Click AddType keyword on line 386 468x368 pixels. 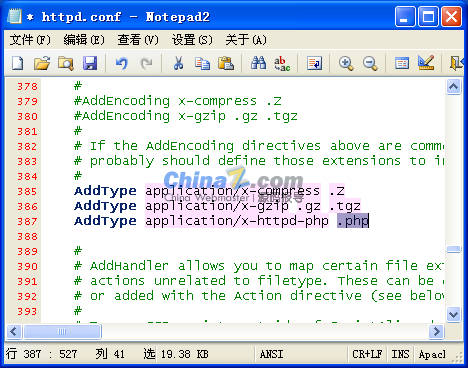click(x=105, y=206)
